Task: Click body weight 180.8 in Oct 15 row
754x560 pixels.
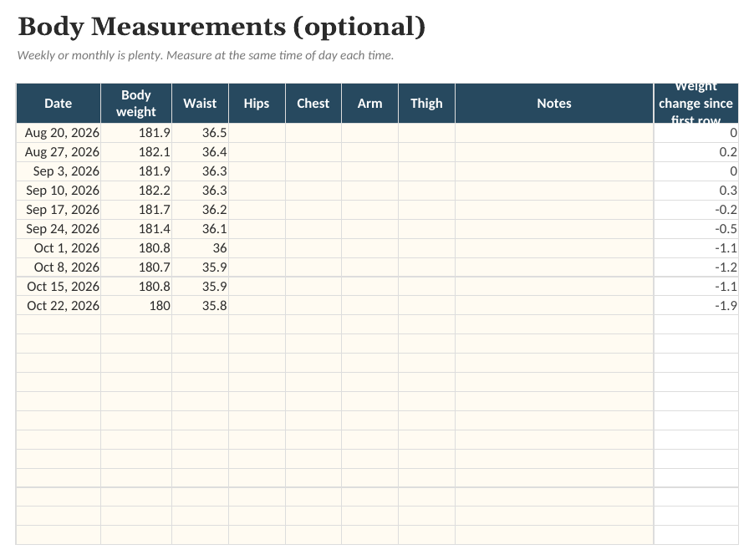Action: click(136, 287)
